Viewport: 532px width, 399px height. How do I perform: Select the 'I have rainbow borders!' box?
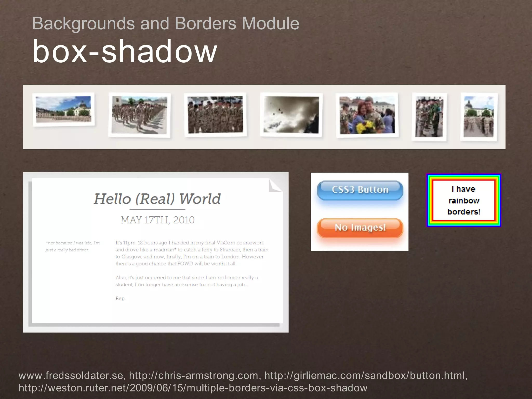[464, 200]
